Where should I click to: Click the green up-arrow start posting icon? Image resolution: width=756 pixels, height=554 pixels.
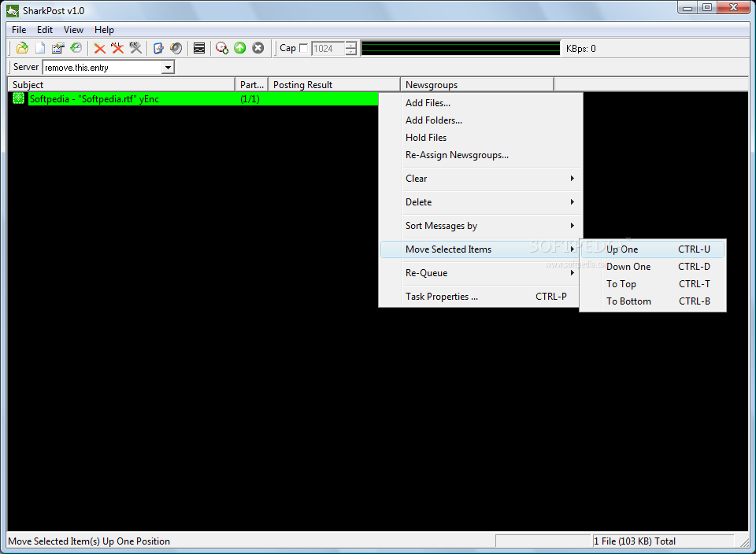pyautogui.click(x=240, y=48)
